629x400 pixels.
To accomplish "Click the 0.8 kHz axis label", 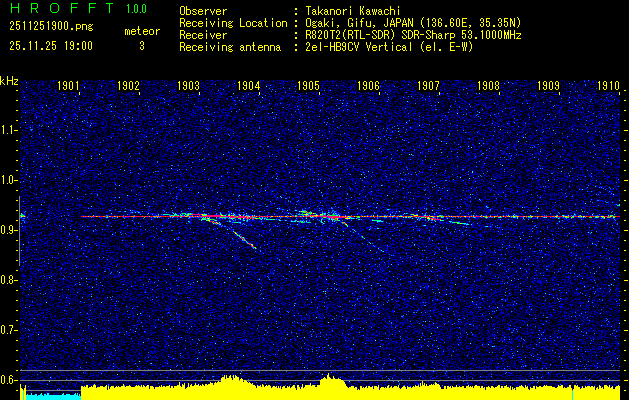I will (x=8, y=280).
